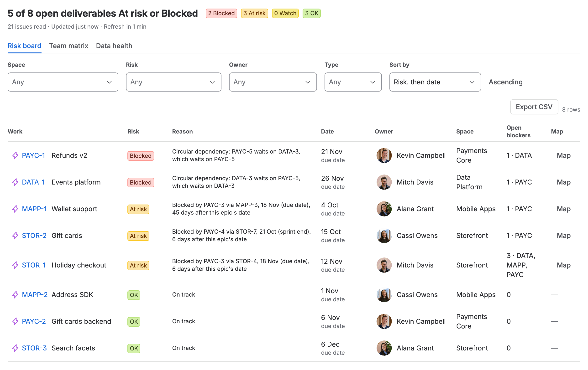
Task: Click the '2 Blocked' summary badge
Action: click(x=221, y=13)
